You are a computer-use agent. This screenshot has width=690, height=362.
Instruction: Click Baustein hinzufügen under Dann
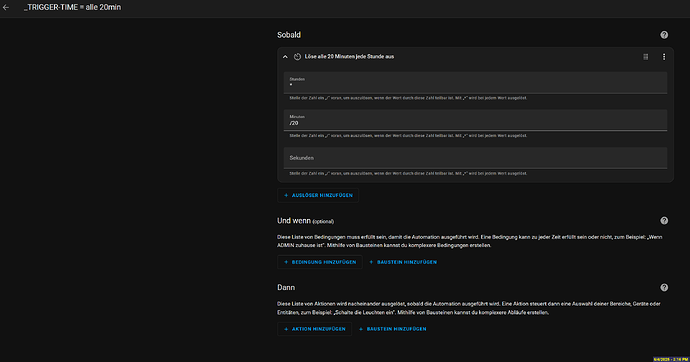(x=392, y=329)
